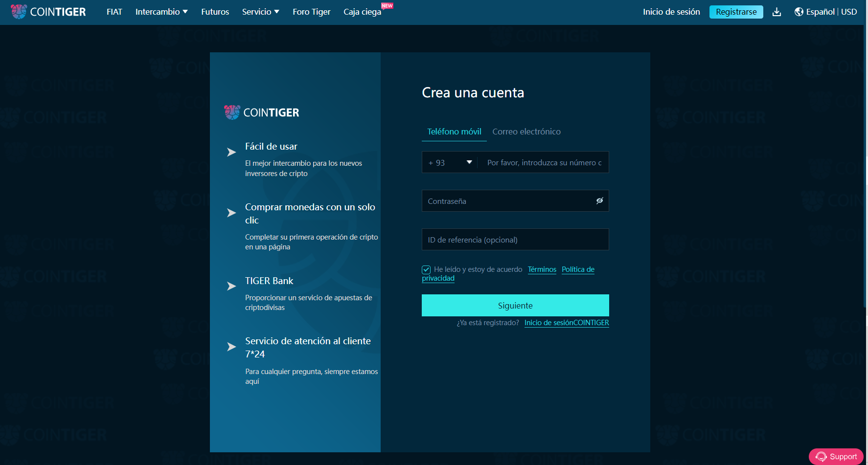Viewport: 868px width, 465px height.
Task: Click the globe language icon
Action: pos(799,12)
